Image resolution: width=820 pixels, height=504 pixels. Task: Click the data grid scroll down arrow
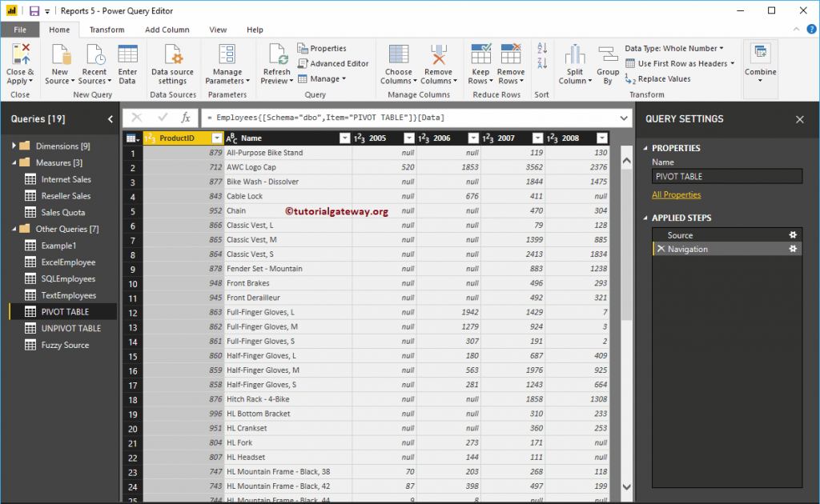point(626,486)
